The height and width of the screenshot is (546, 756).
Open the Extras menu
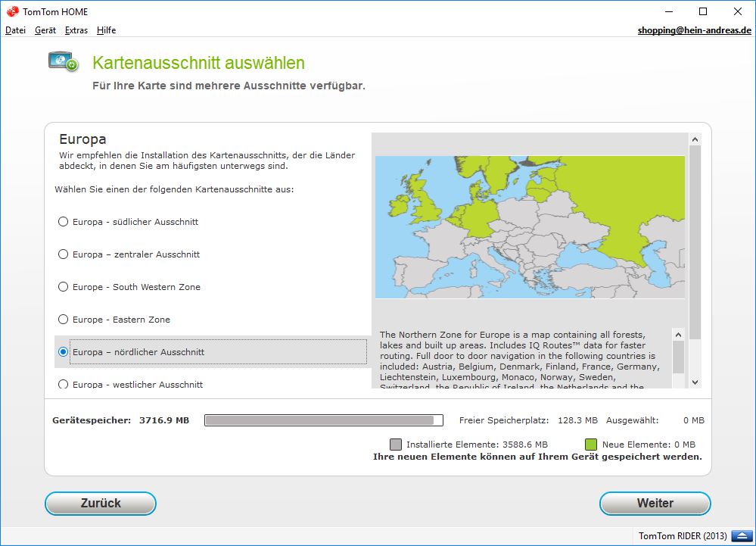coord(76,30)
